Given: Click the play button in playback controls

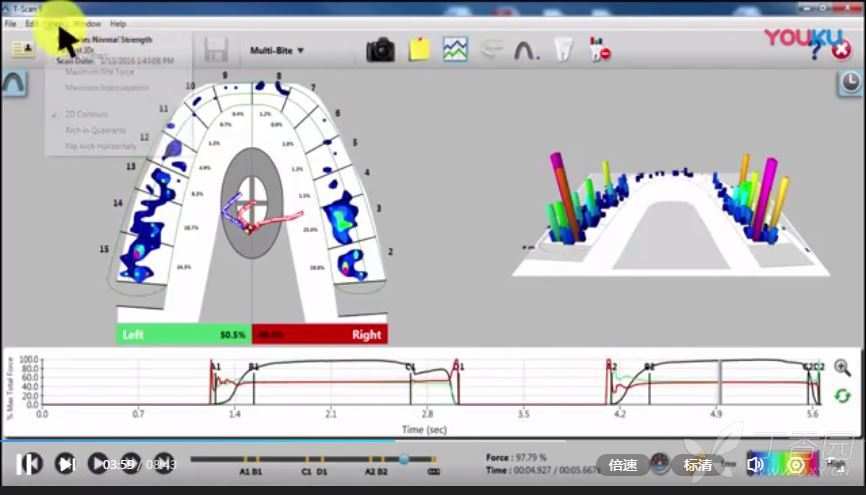Looking at the screenshot, I should click(98, 464).
